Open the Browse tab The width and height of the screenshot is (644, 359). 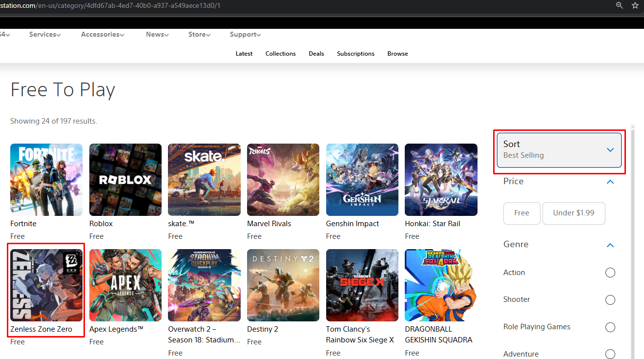[x=398, y=54]
